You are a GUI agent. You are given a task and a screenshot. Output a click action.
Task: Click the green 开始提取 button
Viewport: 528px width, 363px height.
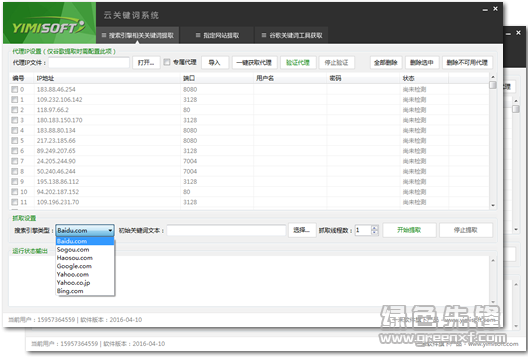click(409, 230)
